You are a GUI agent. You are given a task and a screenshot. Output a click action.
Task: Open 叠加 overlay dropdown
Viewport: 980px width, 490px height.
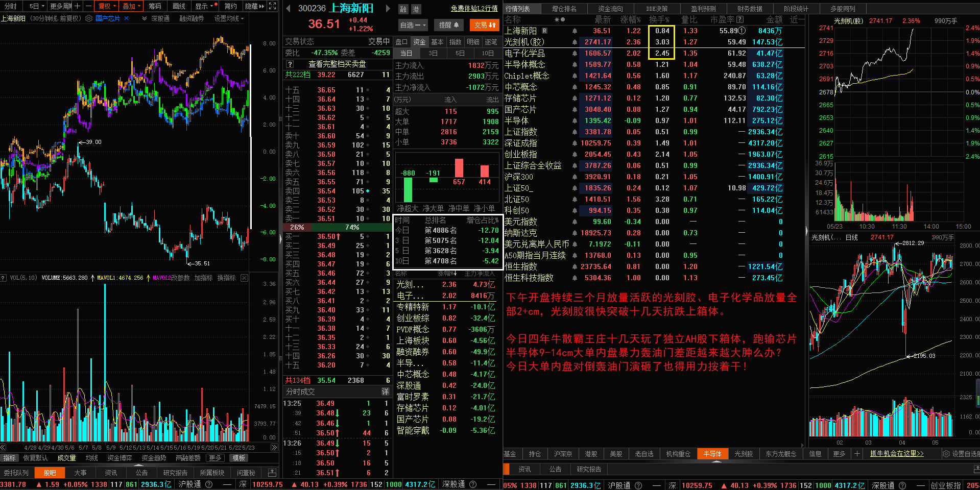131,6
